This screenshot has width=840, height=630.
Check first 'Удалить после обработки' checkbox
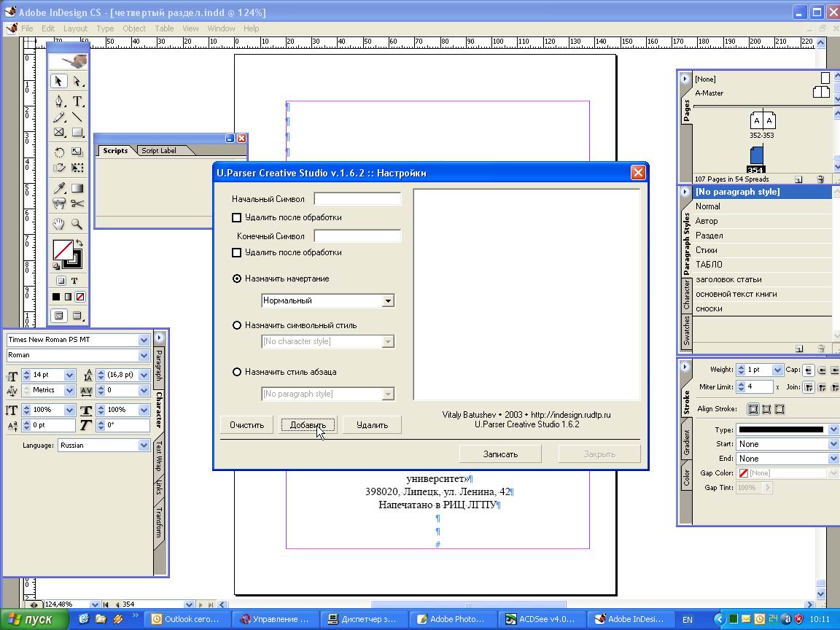click(236, 217)
